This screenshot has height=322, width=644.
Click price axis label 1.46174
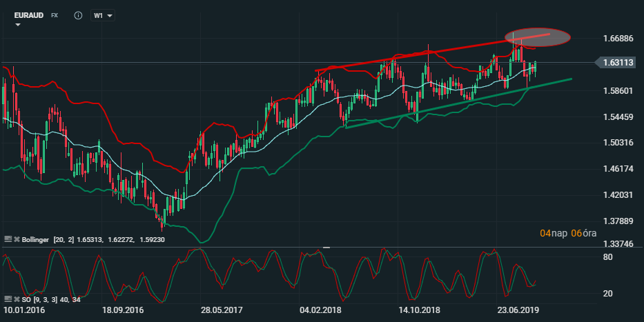pos(618,169)
